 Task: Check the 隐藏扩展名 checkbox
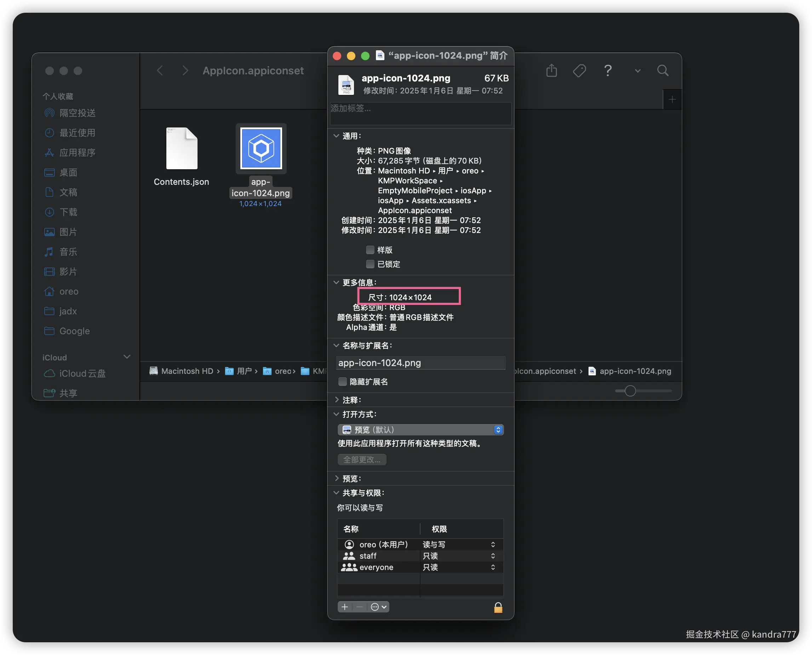coord(342,381)
